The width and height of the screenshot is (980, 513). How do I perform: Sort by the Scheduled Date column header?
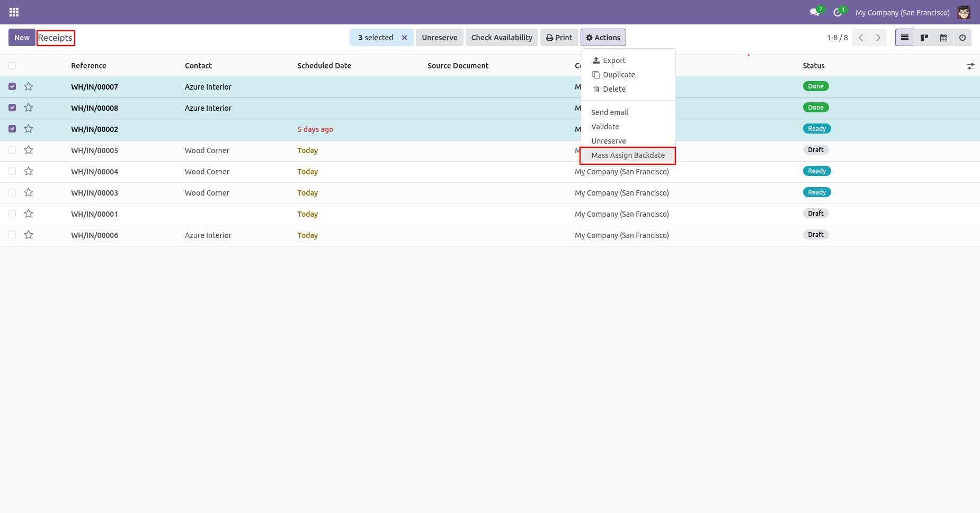(x=324, y=66)
